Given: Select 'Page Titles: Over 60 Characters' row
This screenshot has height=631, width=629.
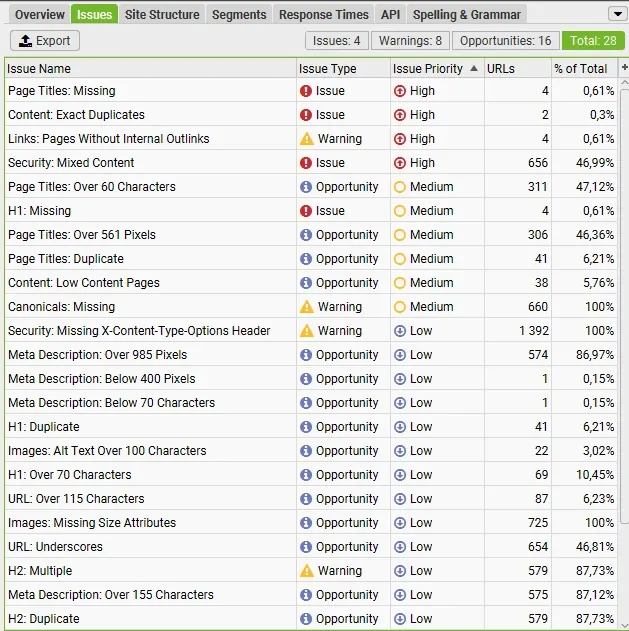Looking at the screenshot, I should tap(311, 187).
